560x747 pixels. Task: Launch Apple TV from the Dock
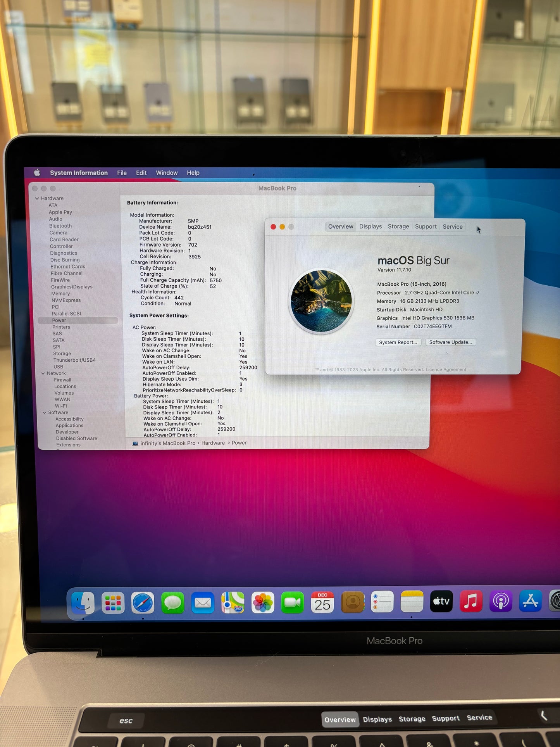[x=441, y=601]
